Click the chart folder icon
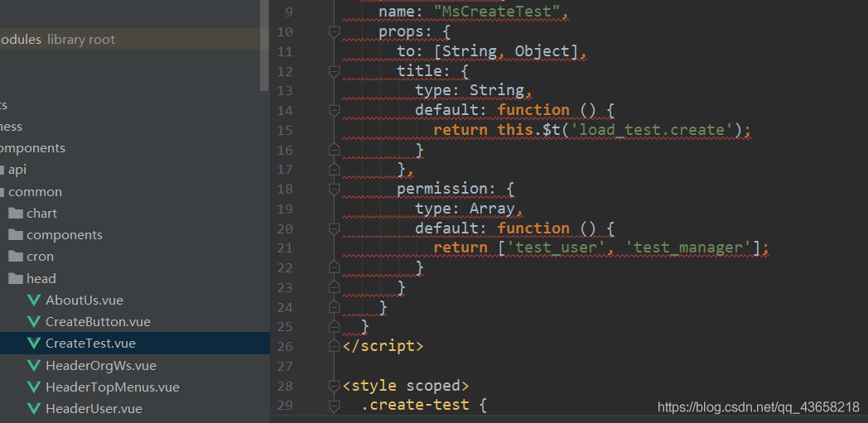868x423 pixels. [15, 213]
